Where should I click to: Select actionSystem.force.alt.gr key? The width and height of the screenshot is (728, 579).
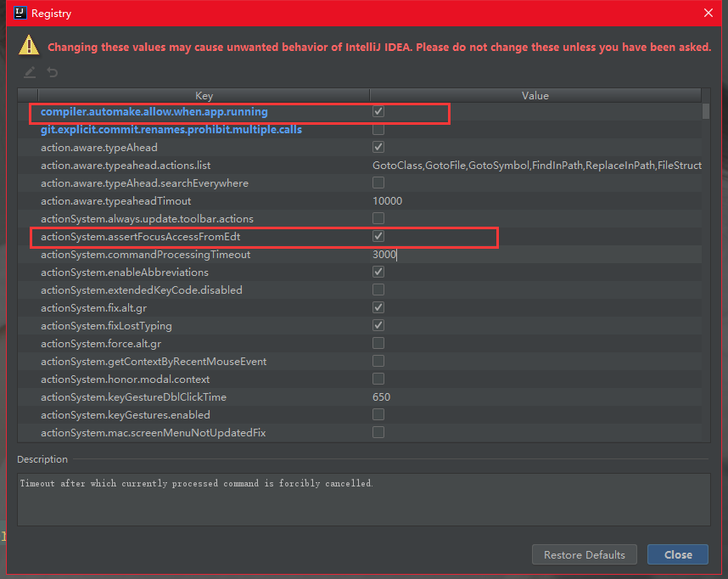101,343
